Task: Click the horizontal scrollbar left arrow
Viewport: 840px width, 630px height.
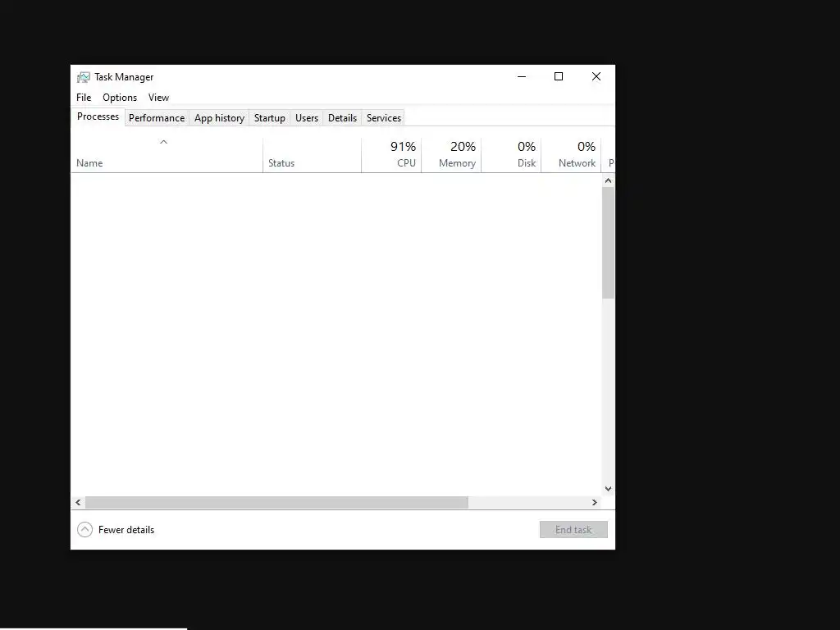Action: point(78,503)
